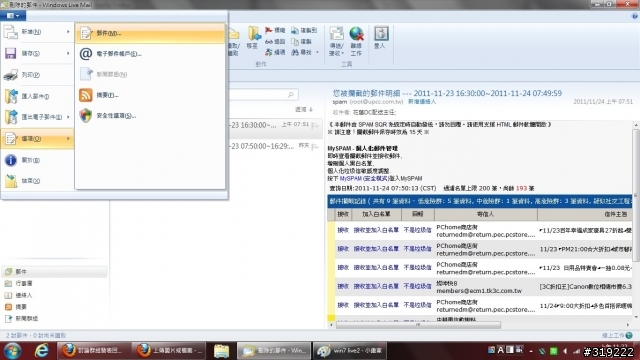Click 接收 link in members@ecm1.tk3c.com.tw row
The height and width of the screenshot is (360, 640).
[x=343, y=287]
